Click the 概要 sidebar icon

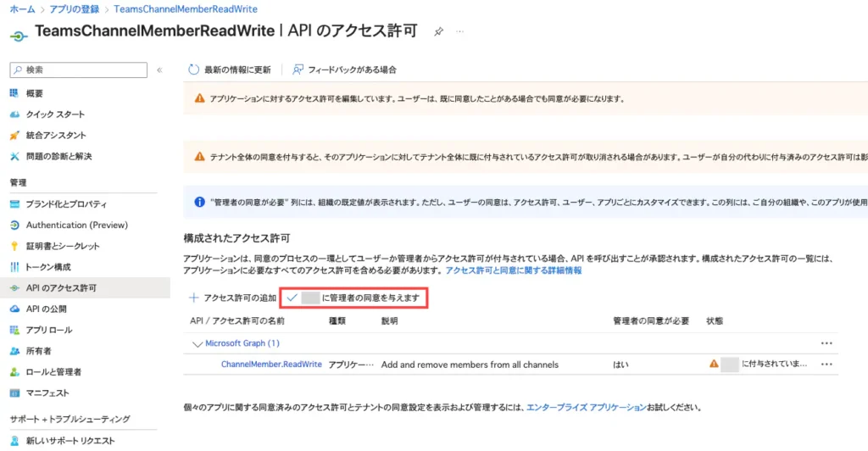pyautogui.click(x=14, y=93)
